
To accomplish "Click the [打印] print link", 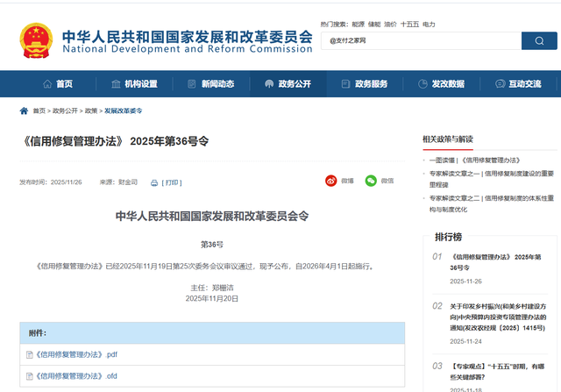I will (x=172, y=182).
